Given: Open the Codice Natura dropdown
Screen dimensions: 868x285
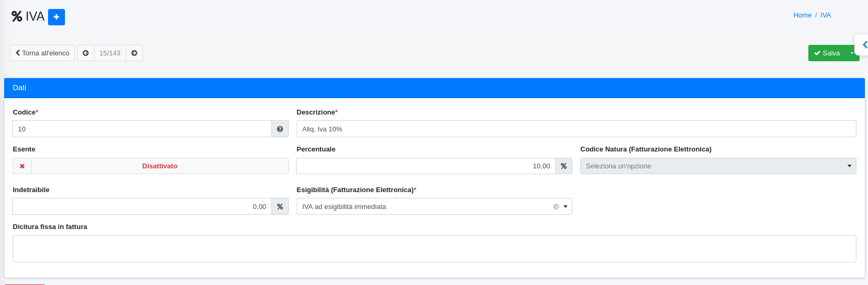Looking at the screenshot, I should click(718, 166).
